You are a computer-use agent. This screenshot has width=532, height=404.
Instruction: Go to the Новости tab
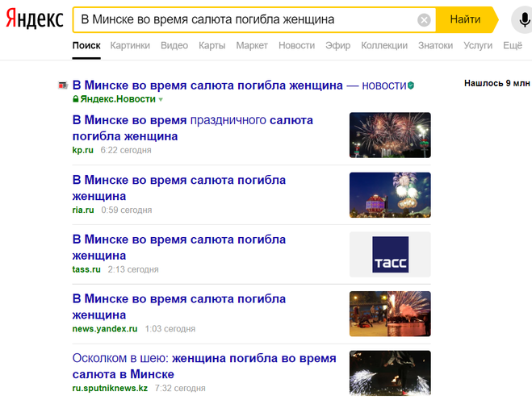point(296,46)
